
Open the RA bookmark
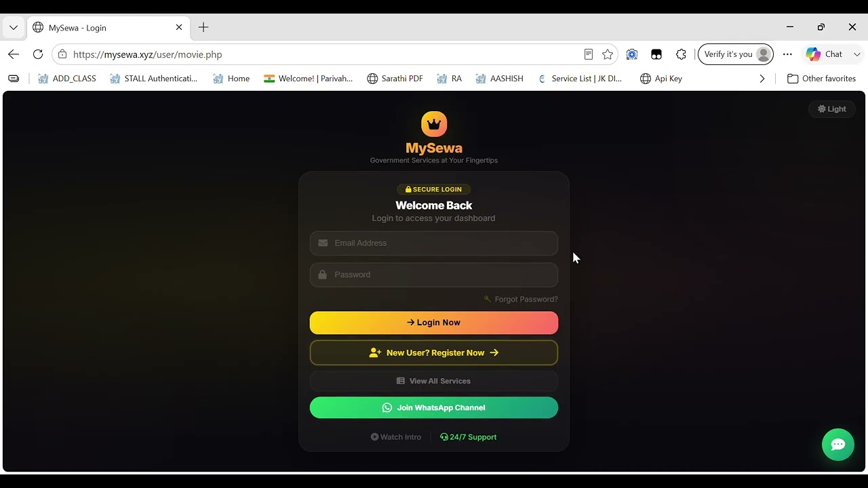click(x=450, y=79)
